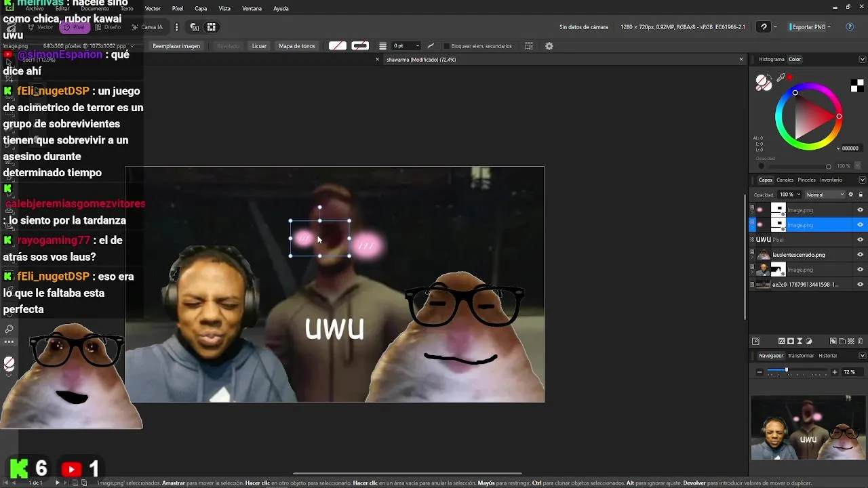Open the fill color swatch in context toolbar

pyautogui.click(x=337, y=46)
